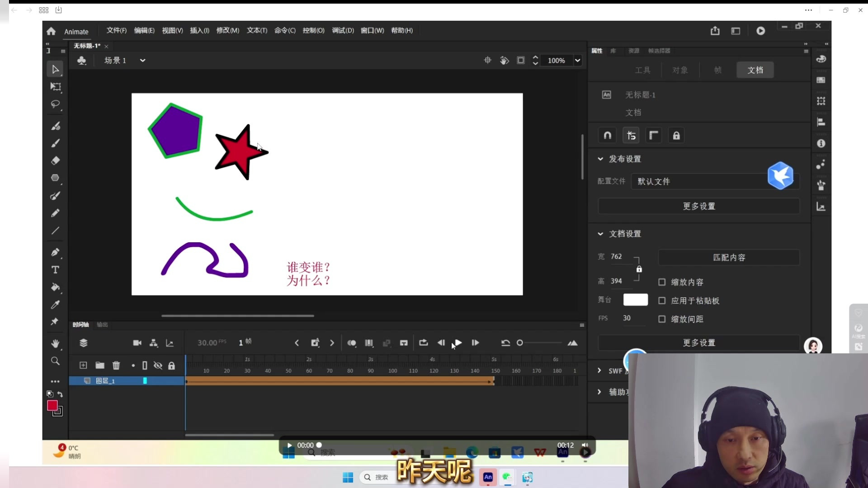Add a new layer folder

(100, 365)
